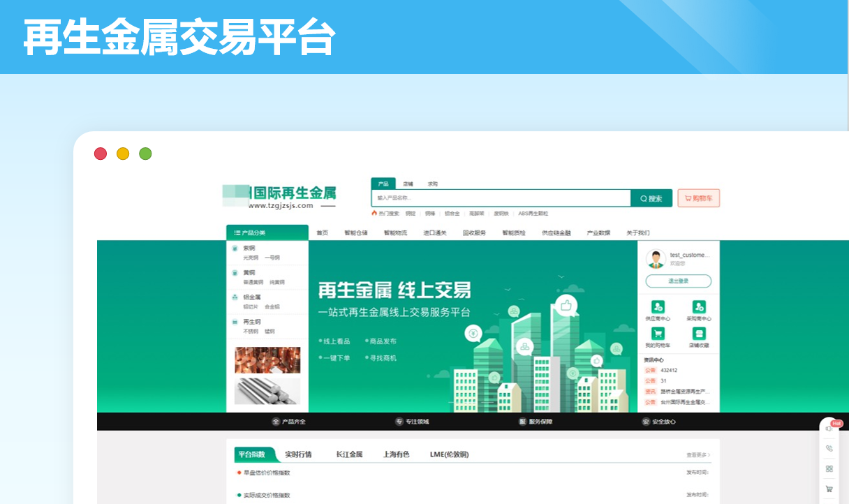Click the green window dot
Viewport: 849px width, 504px height.
point(145,154)
